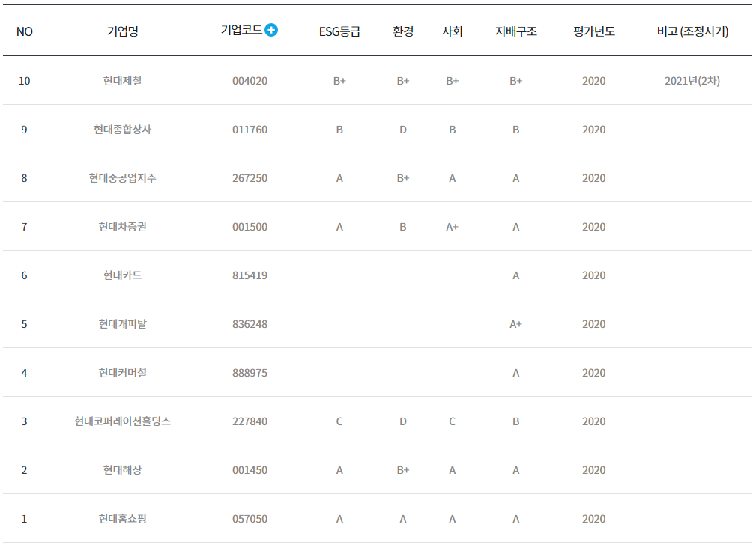
Task: Click row number 10
Action: 25,81
